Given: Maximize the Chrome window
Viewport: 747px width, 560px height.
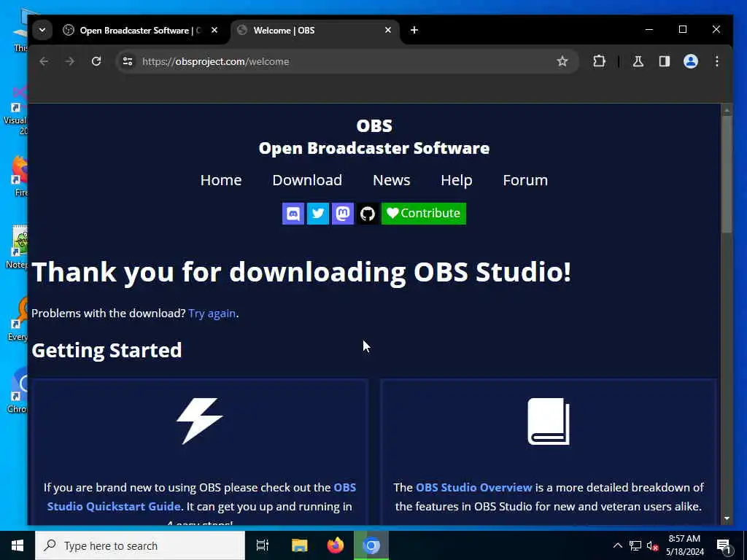Looking at the screenshot, I should coord(683,29).
